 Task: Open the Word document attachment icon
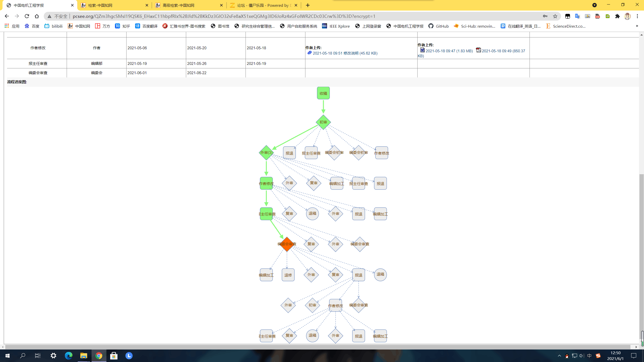(x=422, y=50)
